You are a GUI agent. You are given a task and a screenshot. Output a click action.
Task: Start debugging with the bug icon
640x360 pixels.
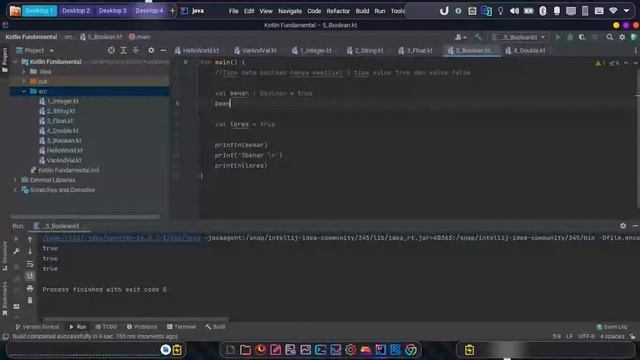pyautogui.click(x=570, y=37)
